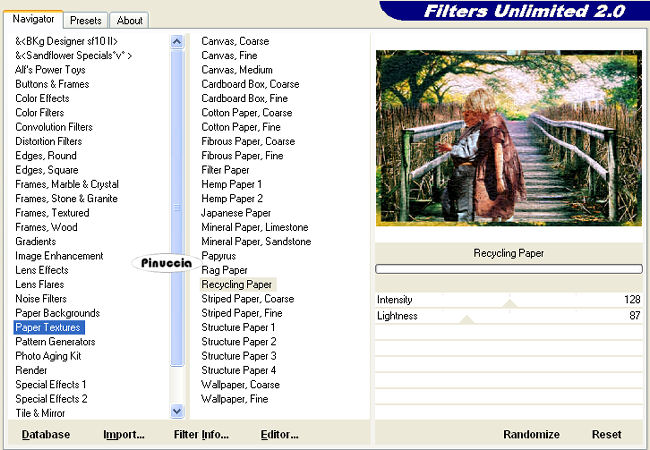Click the Import... button

click(x=124, y=434)
